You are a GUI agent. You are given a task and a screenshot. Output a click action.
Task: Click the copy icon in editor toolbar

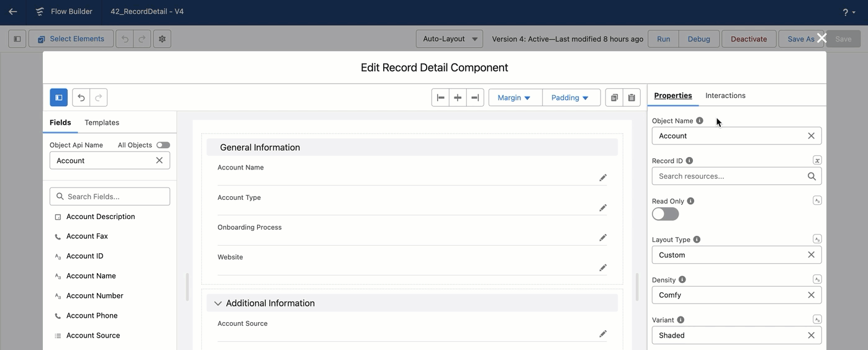coord(614,97)
